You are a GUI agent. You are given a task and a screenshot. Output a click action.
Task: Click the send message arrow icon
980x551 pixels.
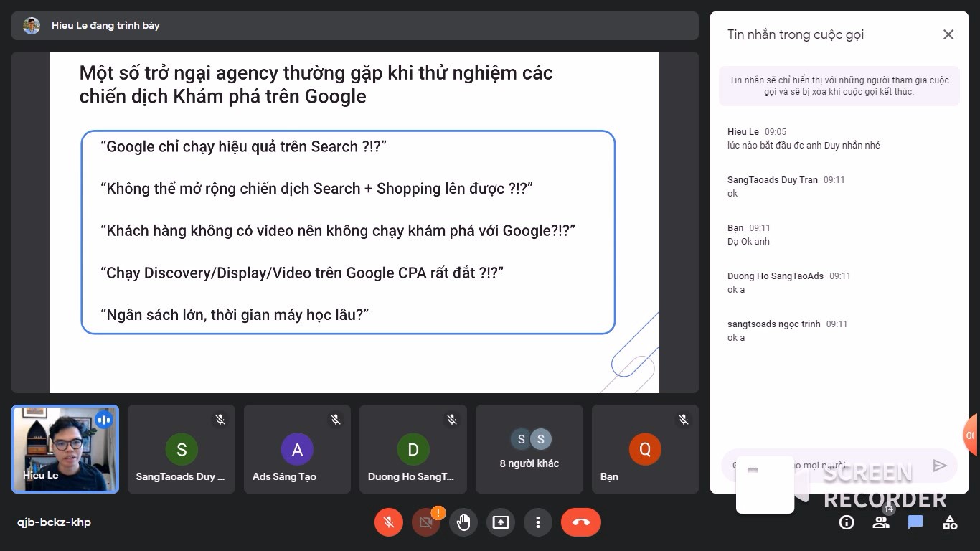940,466
